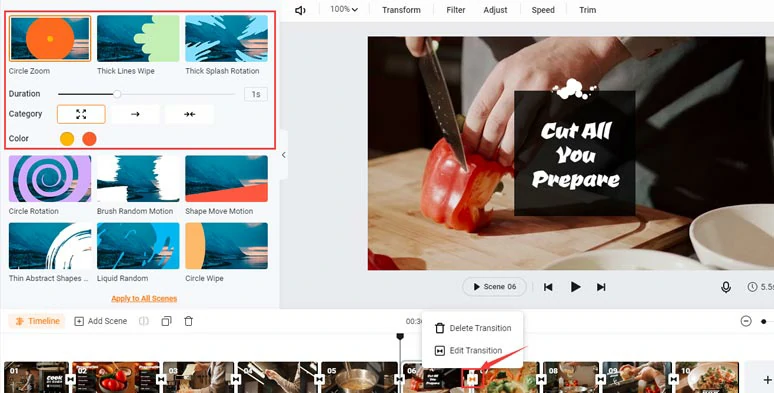This screenshot has width=774, height=393.
Task: Select scene 02 thumbnail in timeline
Action: pos(116,377)
